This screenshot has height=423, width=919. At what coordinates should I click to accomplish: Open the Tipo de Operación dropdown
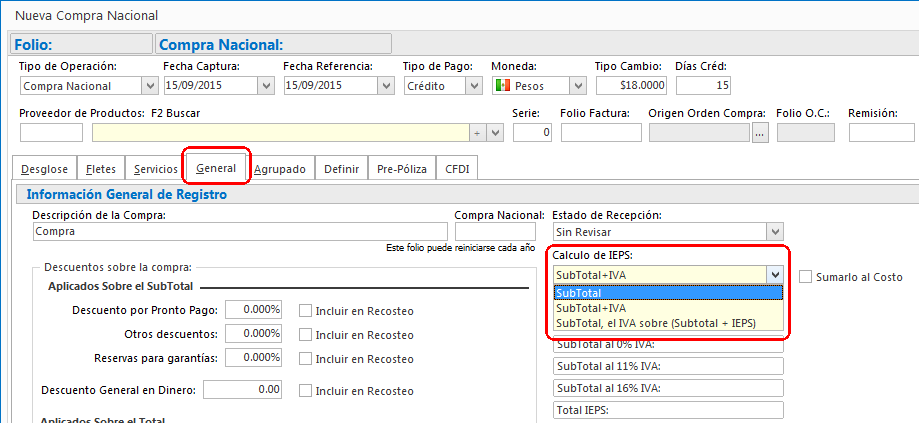tap(150, 86)
